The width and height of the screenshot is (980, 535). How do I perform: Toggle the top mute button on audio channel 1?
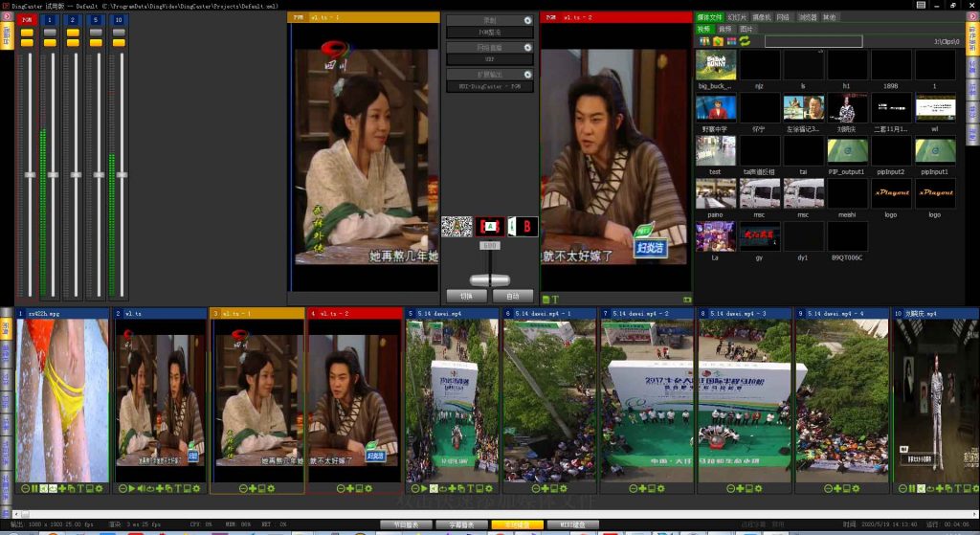coord(52,33)
